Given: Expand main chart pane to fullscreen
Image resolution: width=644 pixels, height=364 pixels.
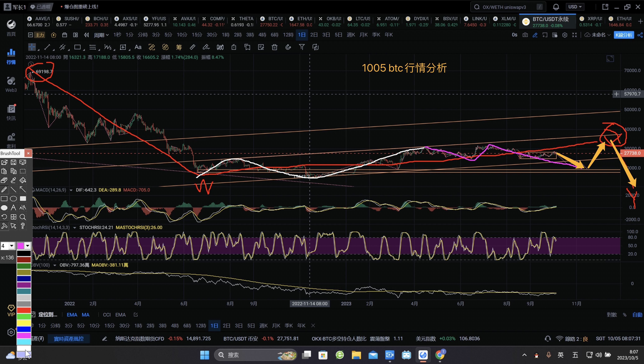Looking at the screenshot, I should point(610,59).
